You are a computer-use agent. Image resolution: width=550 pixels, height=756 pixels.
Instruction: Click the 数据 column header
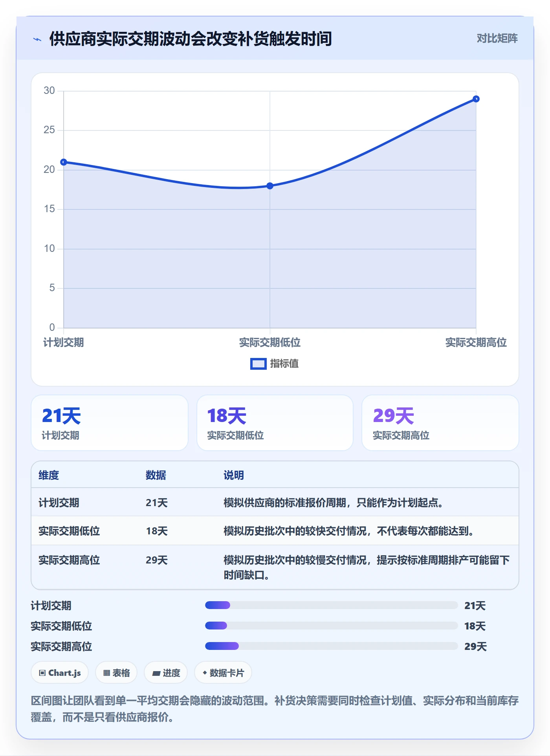(x=156, y=475)
